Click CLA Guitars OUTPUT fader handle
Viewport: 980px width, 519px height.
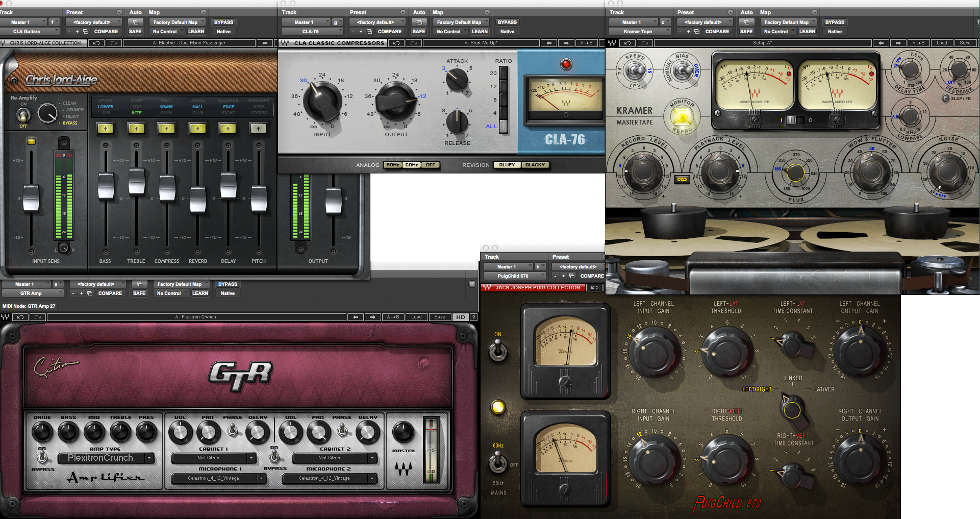333,200
